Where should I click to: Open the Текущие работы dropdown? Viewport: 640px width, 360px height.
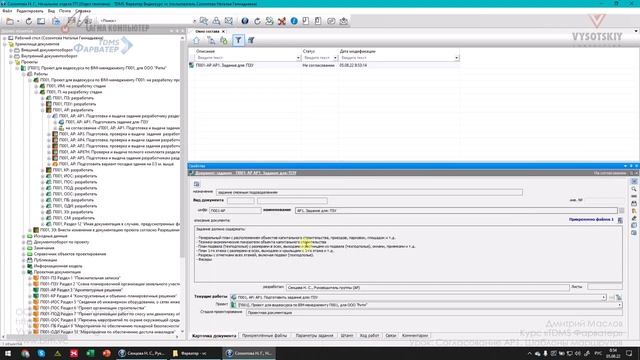(603, 298)
